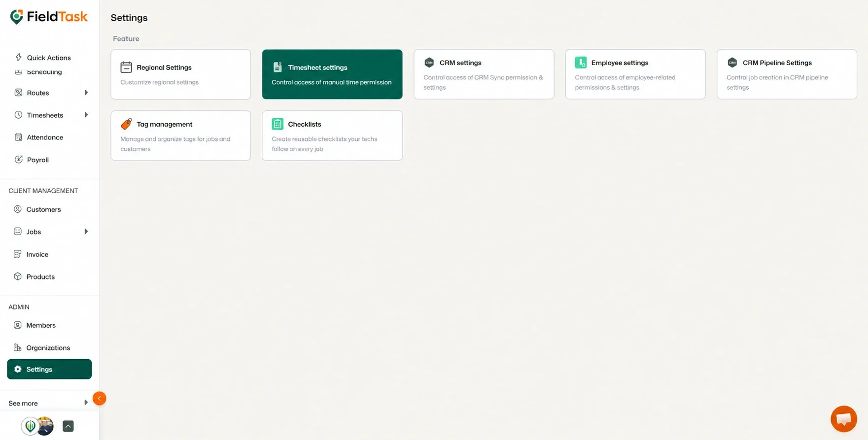Image resolution: width=868 pixels, height=440 pixels.
Task: Open CRM settings card title
Action: point(460,63)
